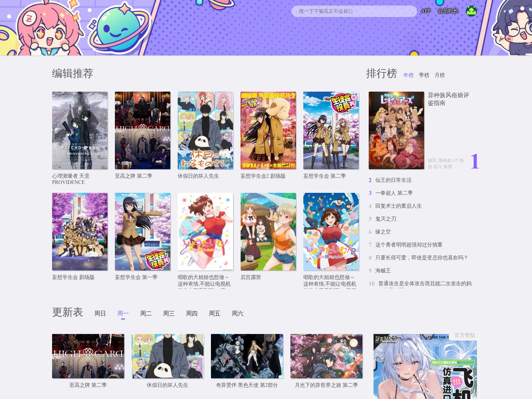The image size is (532, 399).
Task: Open 月光下的异世界之旅 第二季 thumbnail
Action: [326, 356]
